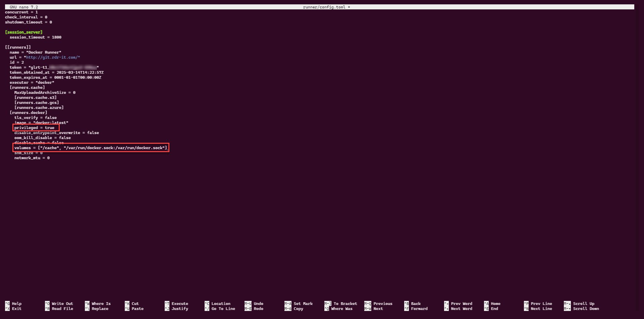Select Write Out in the shortcut bar
The height and width of the screenshot is (319, 644).
point(62,304)
